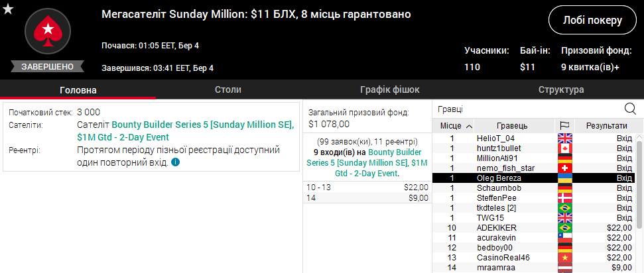Click the favorite star icon

pyautogui.click(x=8, y=9)
